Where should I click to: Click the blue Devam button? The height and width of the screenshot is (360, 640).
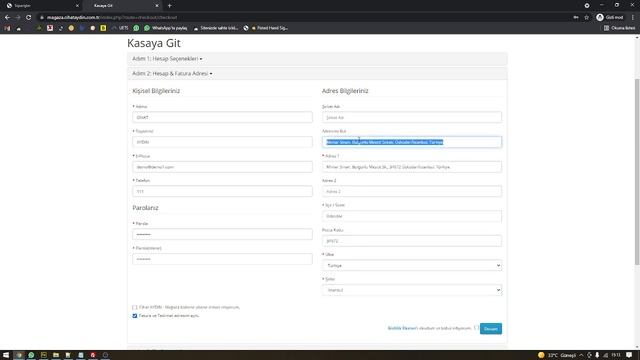tap(491, 329)
